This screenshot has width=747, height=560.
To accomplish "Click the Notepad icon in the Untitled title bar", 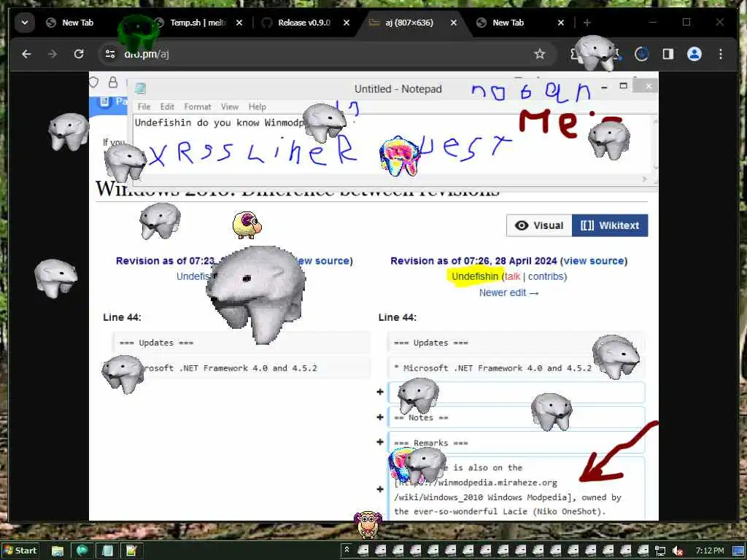I will (x=140, y=88).
